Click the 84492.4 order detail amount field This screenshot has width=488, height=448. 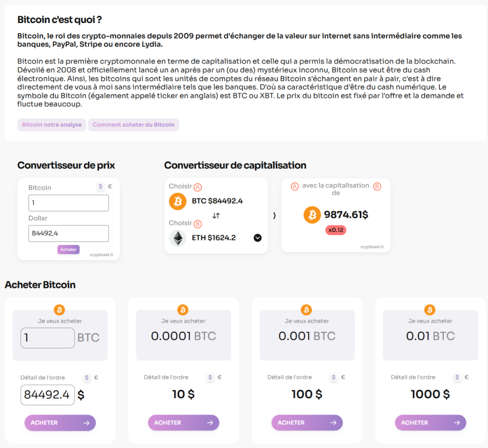coord(48,395)
